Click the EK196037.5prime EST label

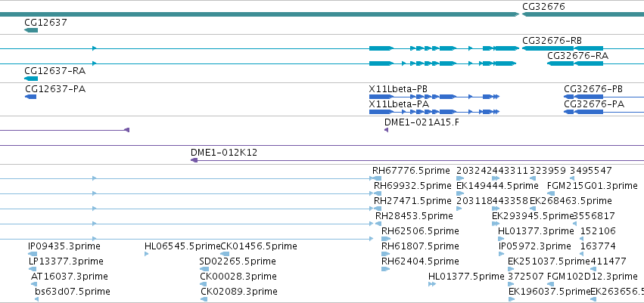point(549,292)
